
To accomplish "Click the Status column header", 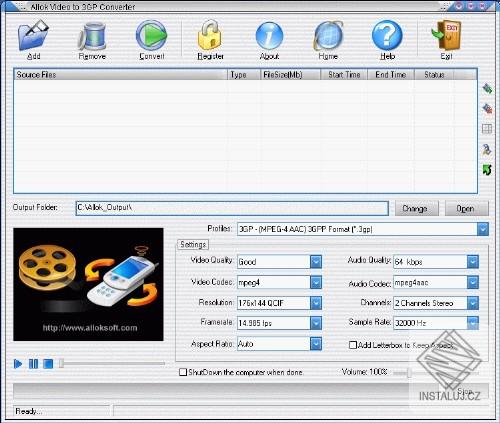I will (434, 75).
